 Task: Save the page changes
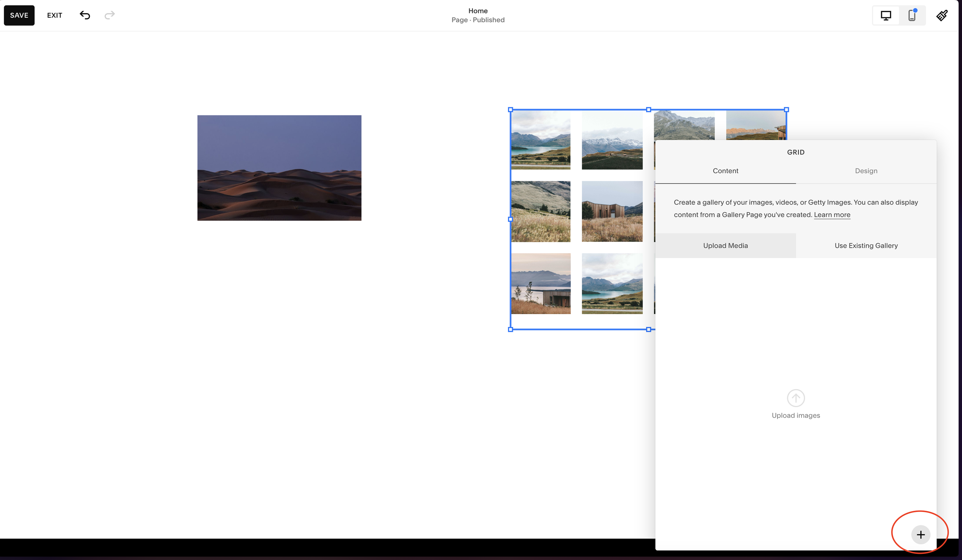(x=19, y=15)
